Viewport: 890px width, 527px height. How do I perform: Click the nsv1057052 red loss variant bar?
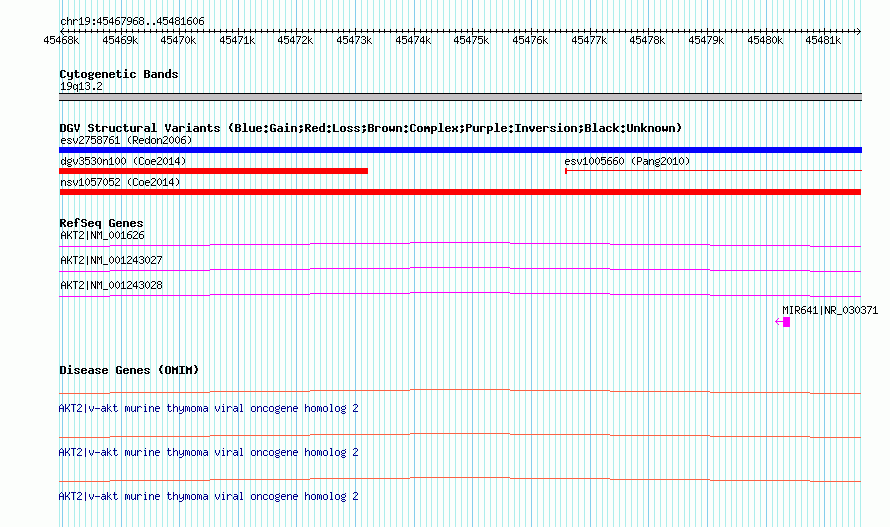point(460,192)
